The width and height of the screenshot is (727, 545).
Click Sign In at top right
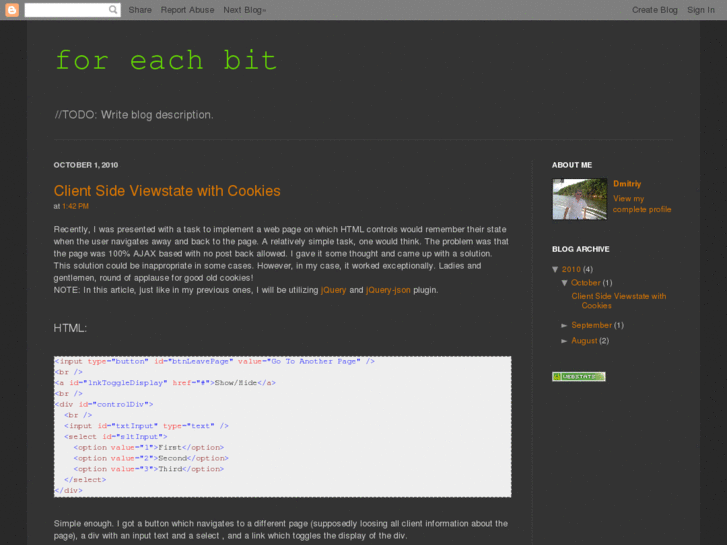[701, 10]
